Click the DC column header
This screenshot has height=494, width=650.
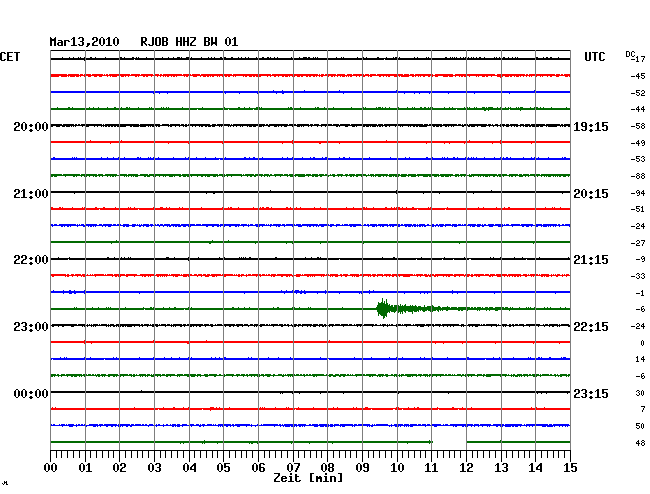[630, 54]
